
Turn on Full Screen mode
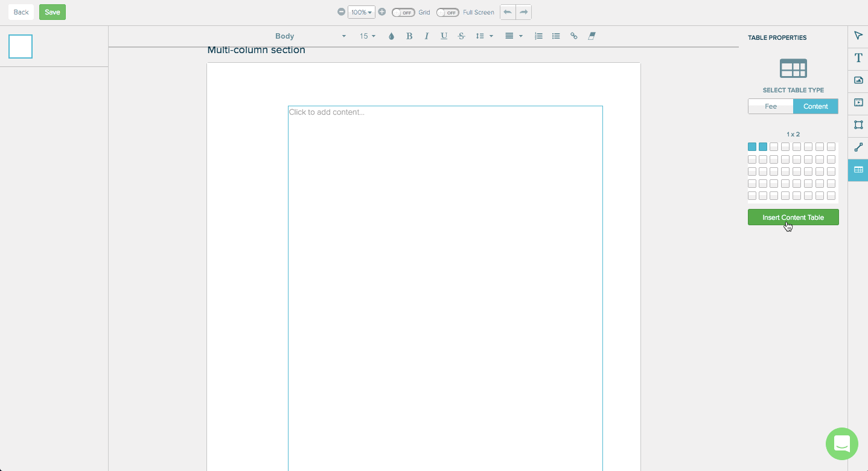pyautogui.click(x=447, y=12)
